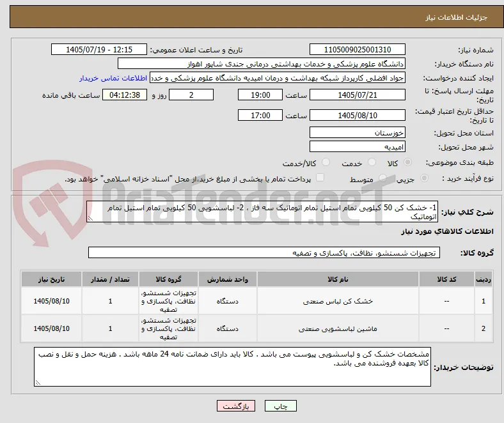Click need date 1405/08/10 in dryer row
504x423 pixels.
pyautogui.click(x=51, y=301)
